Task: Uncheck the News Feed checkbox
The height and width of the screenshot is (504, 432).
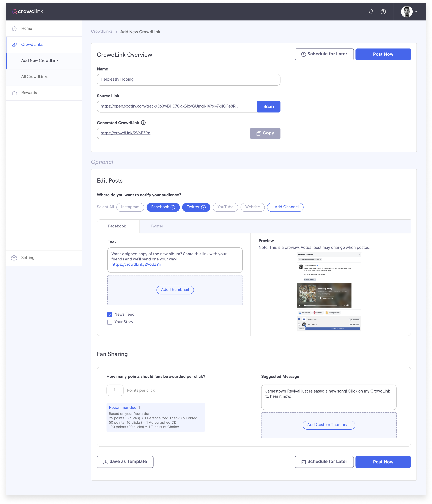Action: [110, 315]
